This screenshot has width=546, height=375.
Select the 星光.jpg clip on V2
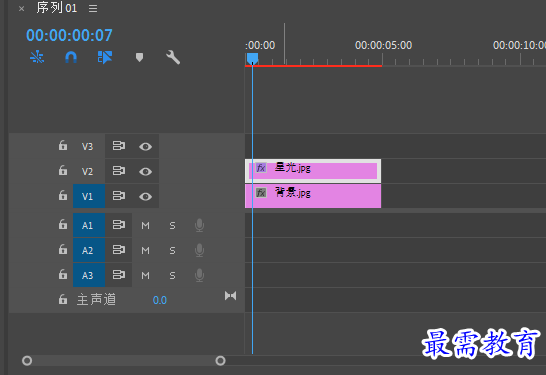[313, 171]
